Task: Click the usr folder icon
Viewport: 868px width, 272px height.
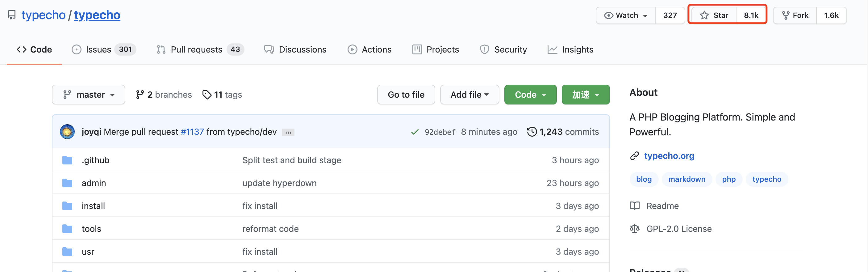Action: tap(67, 252)
